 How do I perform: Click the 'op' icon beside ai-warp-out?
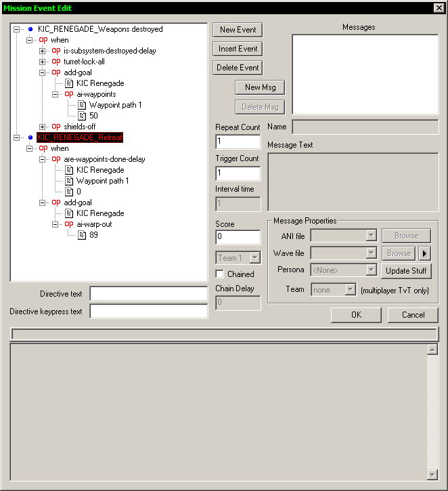(x=69, y=224)
